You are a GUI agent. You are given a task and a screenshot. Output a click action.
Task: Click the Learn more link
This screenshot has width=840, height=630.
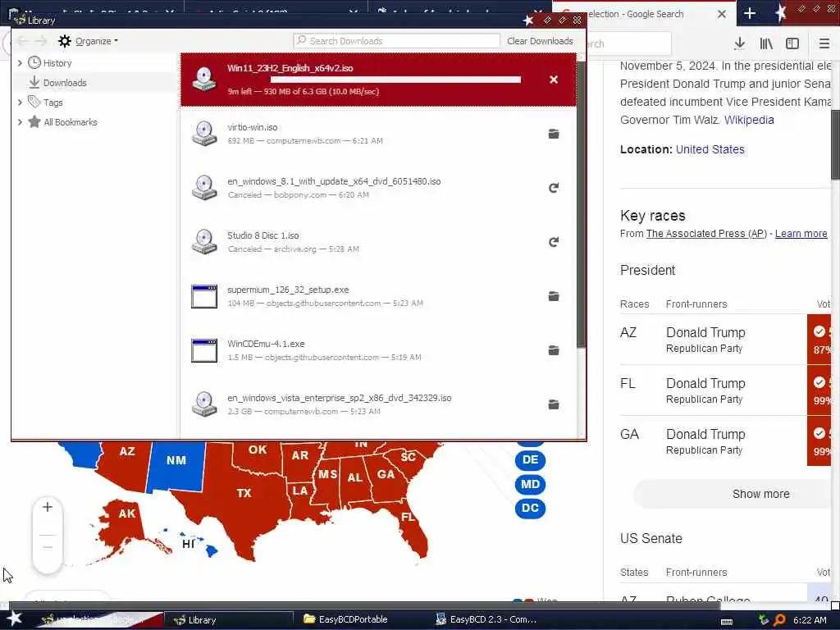[801, 234]
